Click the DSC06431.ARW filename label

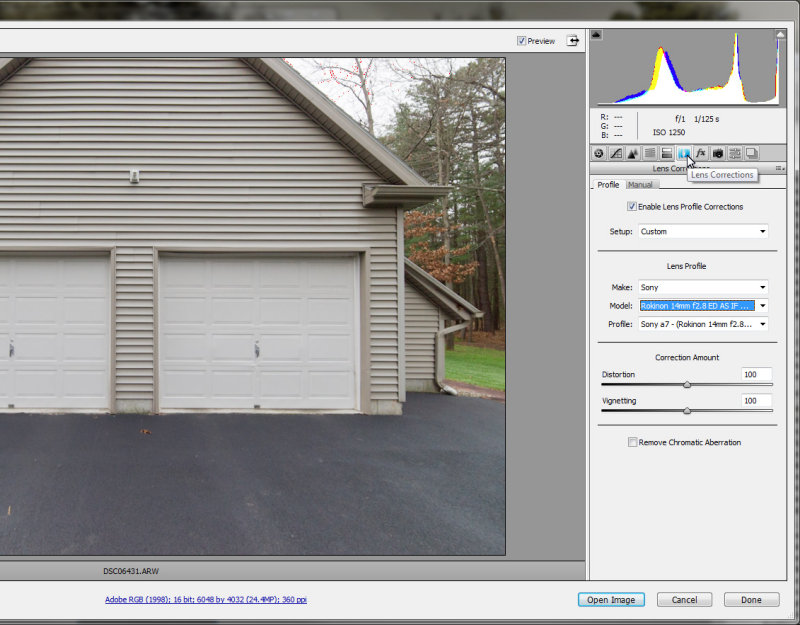coord(131,571)
